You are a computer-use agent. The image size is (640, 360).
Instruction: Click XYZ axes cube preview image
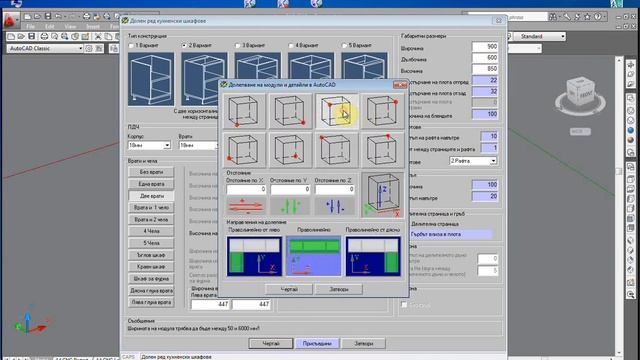point(382,195)
